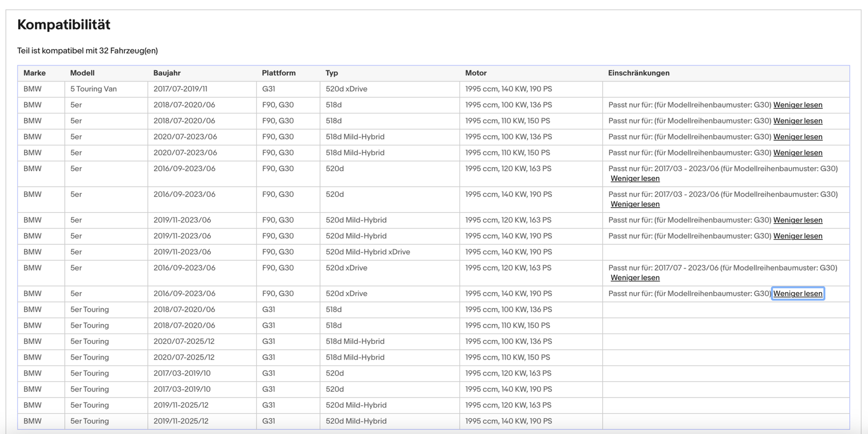
Task: Click the 'Motor' column header
Action: click(x=475, y=73)
